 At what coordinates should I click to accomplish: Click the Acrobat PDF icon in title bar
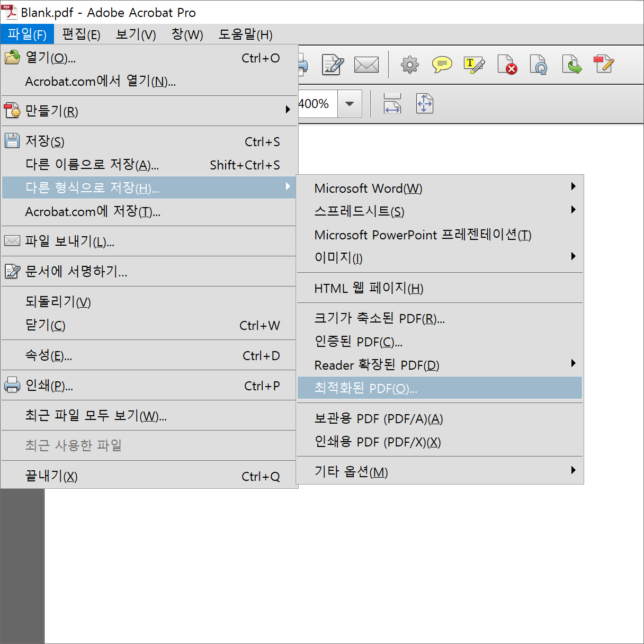[x=10, y=12]
